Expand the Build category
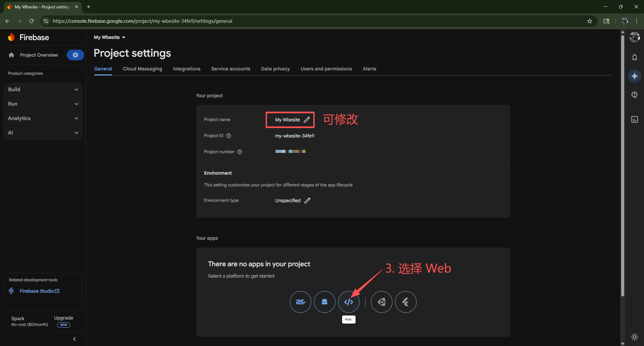The height and width of the screenshot is (346, 644). (x=43, y=90)
